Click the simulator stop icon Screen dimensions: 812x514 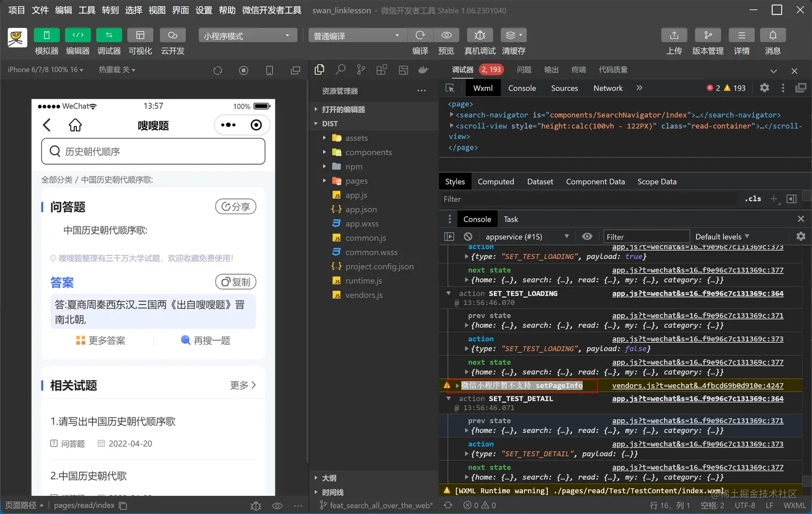tap(243, 70)
